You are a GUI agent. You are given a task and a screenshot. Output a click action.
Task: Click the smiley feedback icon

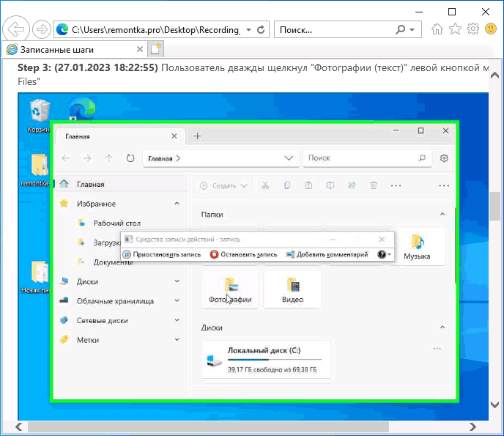point(491,29)
